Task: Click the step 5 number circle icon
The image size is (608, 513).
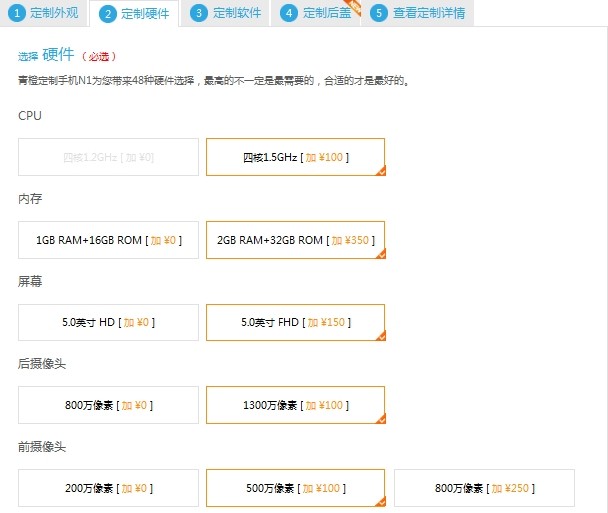Action: (379, 13)
